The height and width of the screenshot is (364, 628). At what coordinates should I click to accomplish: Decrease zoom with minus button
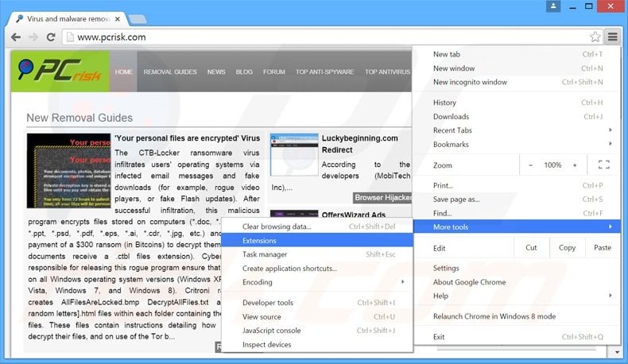(530, 165)
